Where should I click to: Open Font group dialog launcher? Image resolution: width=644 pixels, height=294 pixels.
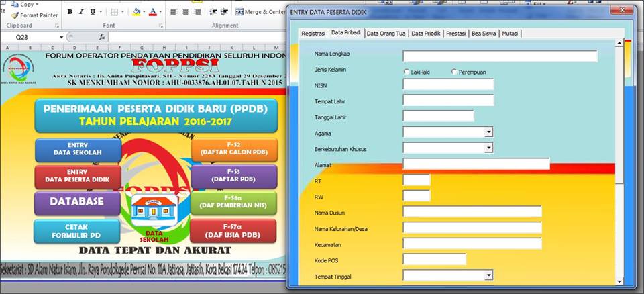160,26
